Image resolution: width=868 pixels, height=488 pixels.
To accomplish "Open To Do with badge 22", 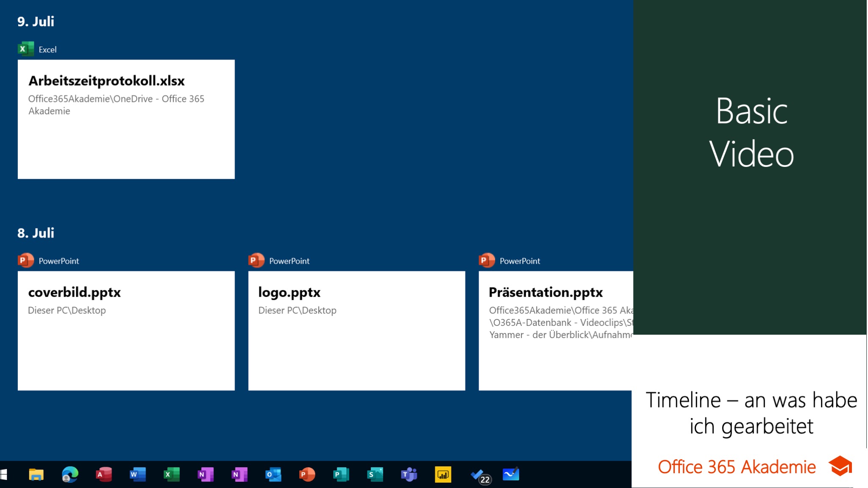I will [480, 475].
